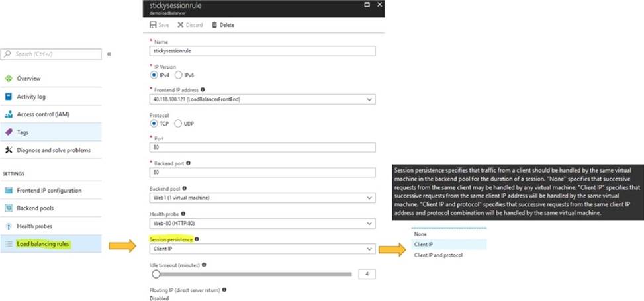Click the Access control (IAM) icon
This screenshot has width=644, height=301.
click(x=9, y=114)
